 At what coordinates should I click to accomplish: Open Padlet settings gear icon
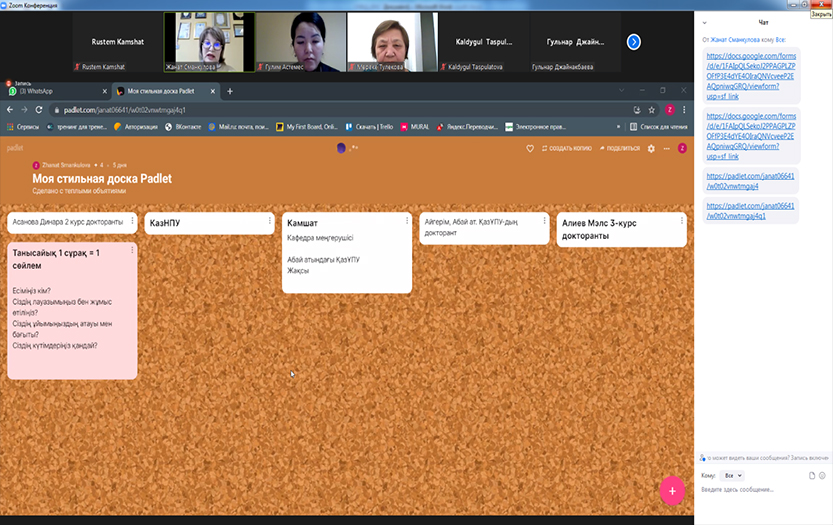coord(651,148)
